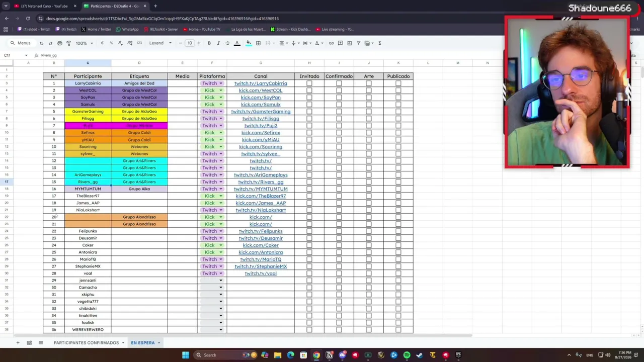Screen dimensions: 644x362
Task: Click the Windows Start button
Action: click(x=186, y=355)
